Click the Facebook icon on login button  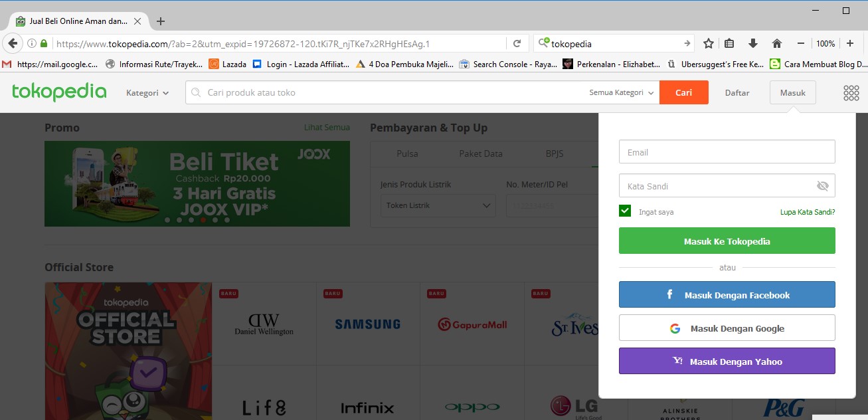(669, 294)
